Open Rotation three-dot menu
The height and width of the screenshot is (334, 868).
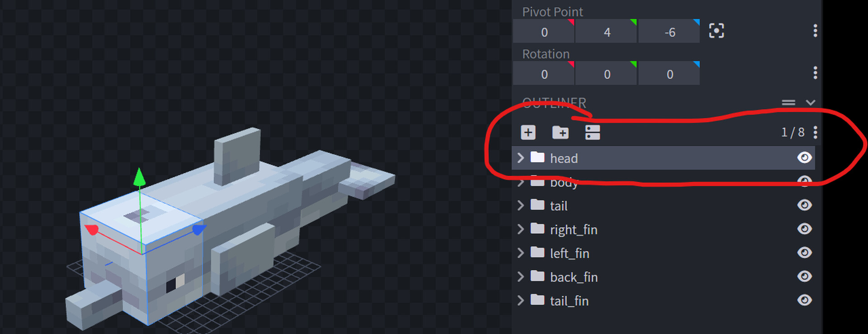(815, 73)
